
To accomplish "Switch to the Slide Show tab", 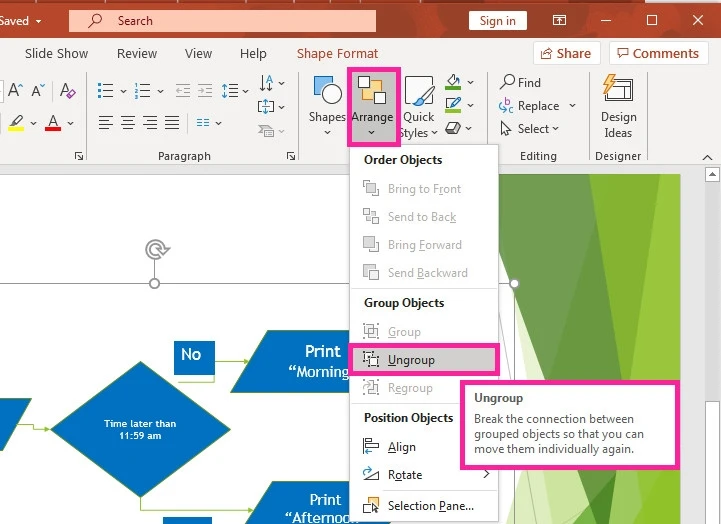I will [57, 53].
